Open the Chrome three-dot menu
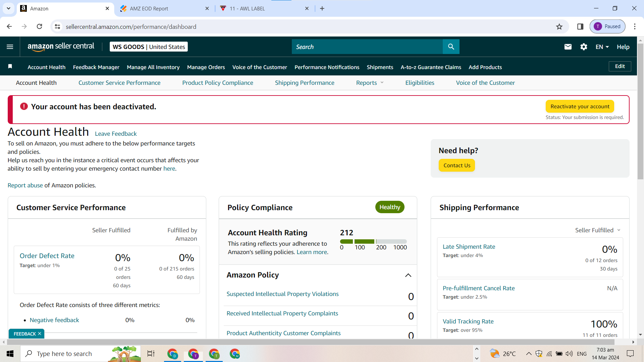The image size is (644, 362). coord(635,26)
